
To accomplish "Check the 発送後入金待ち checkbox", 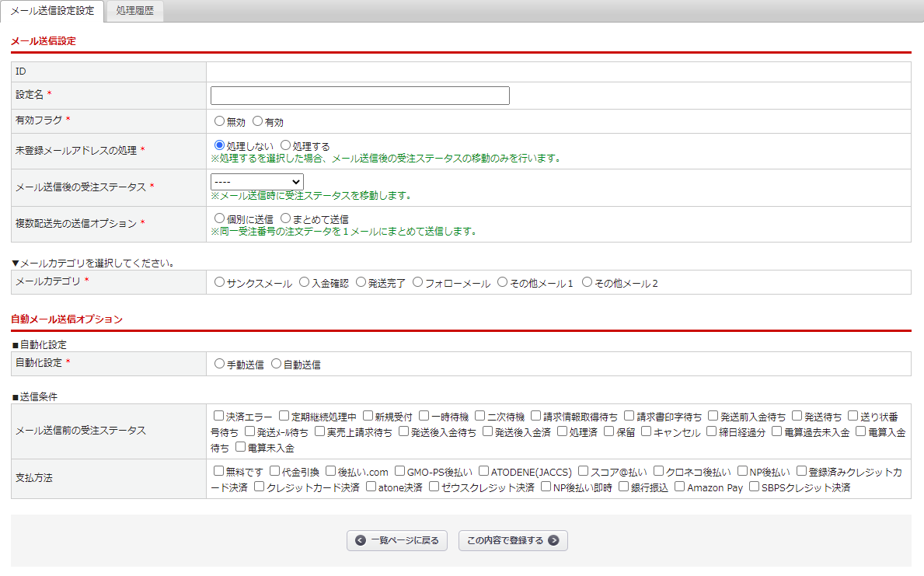I will pos(403,431).
